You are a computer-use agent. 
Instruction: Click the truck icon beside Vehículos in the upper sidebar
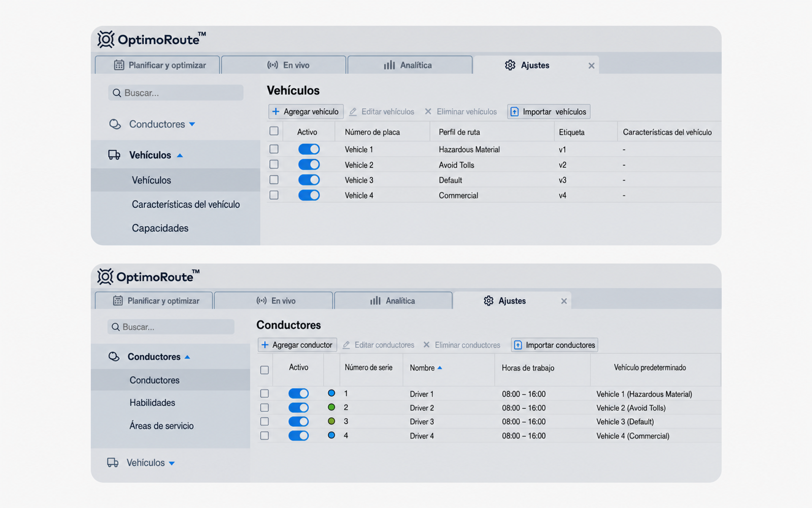114,155
